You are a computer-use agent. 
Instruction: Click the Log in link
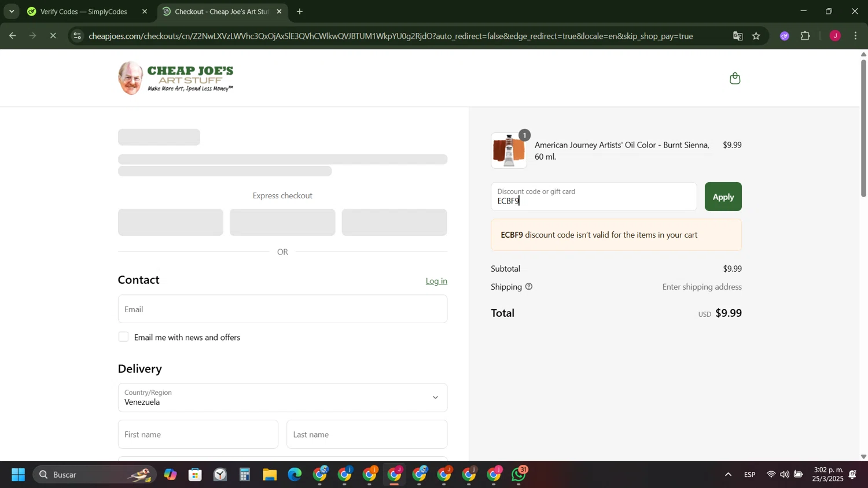point(436,281)
